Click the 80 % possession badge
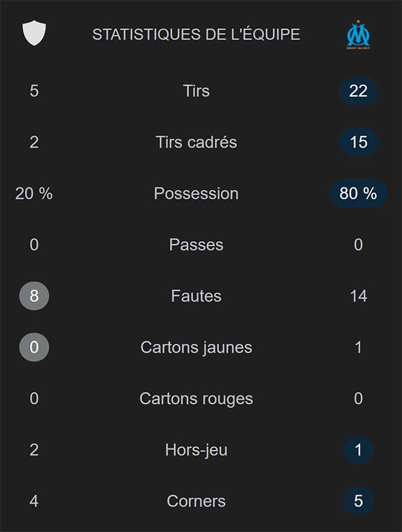The width and height of the screenshot is (402, 532). point(358,194)
